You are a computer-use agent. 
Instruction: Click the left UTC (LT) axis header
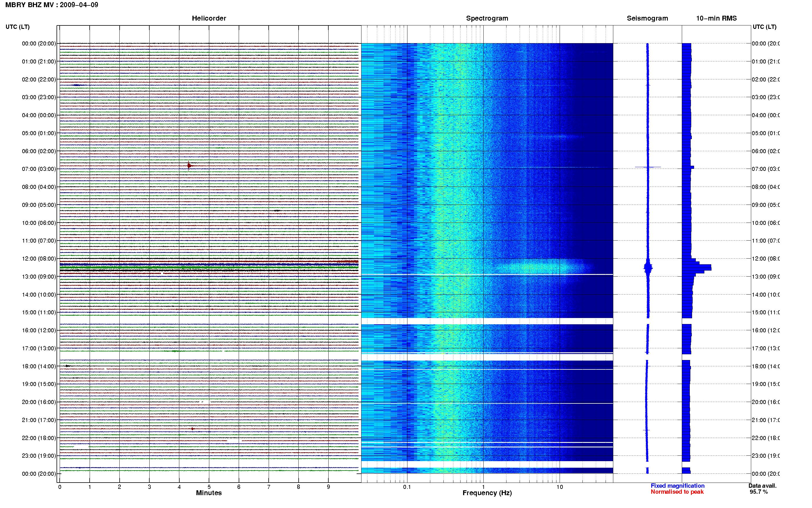[17, 27]
